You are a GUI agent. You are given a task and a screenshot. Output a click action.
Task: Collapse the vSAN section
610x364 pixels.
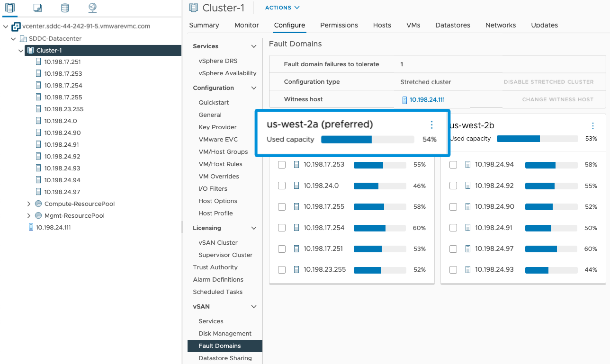[254, 307]
